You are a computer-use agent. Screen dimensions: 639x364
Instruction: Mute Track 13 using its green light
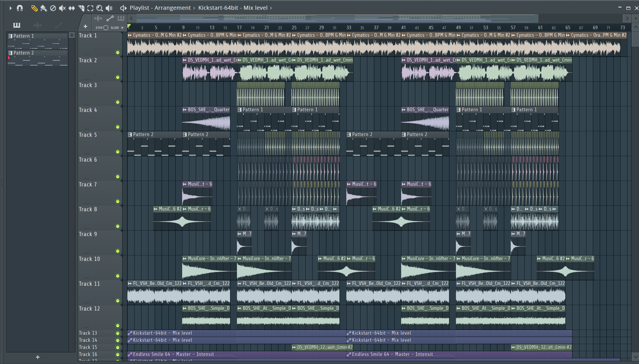[x=118, y=333]
